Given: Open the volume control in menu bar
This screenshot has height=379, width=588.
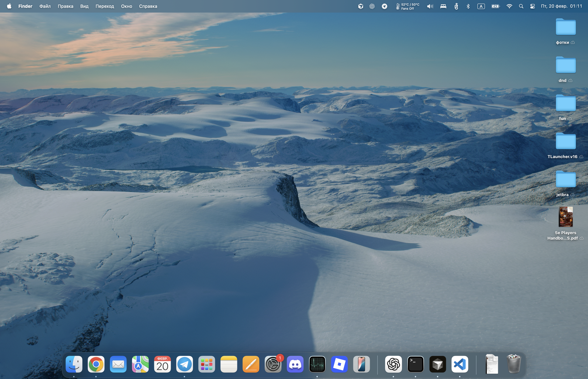Looking at the screenshot, I should 430,6.
